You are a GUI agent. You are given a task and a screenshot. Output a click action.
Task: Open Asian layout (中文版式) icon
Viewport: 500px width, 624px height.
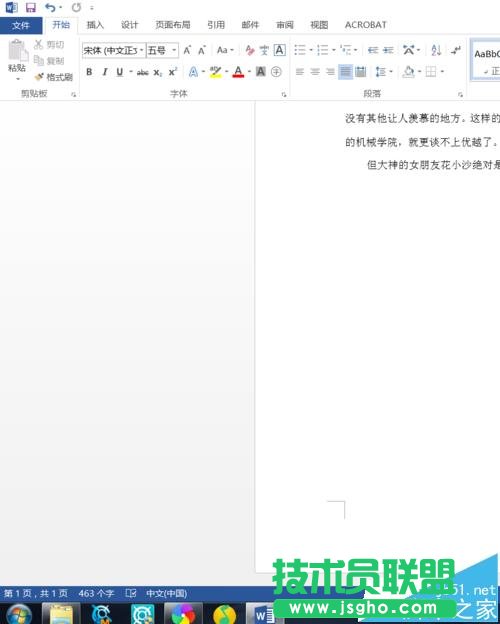click(x=409, y=50)
